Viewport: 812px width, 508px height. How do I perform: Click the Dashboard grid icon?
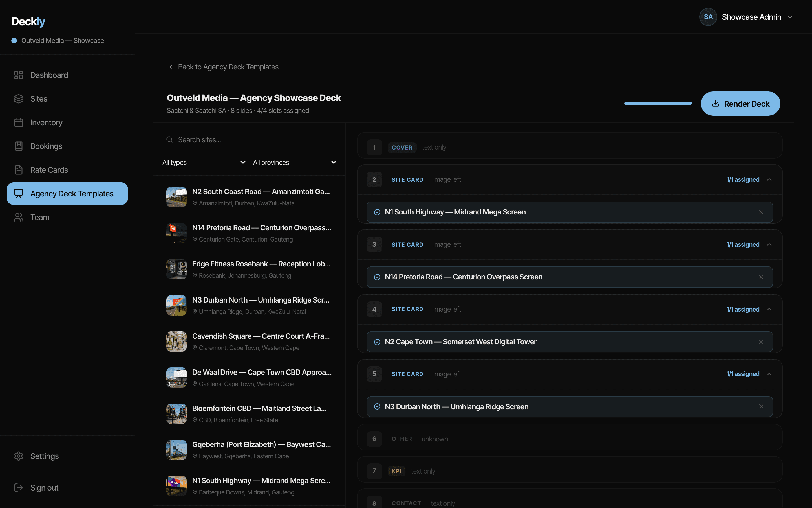click(18, 75)
